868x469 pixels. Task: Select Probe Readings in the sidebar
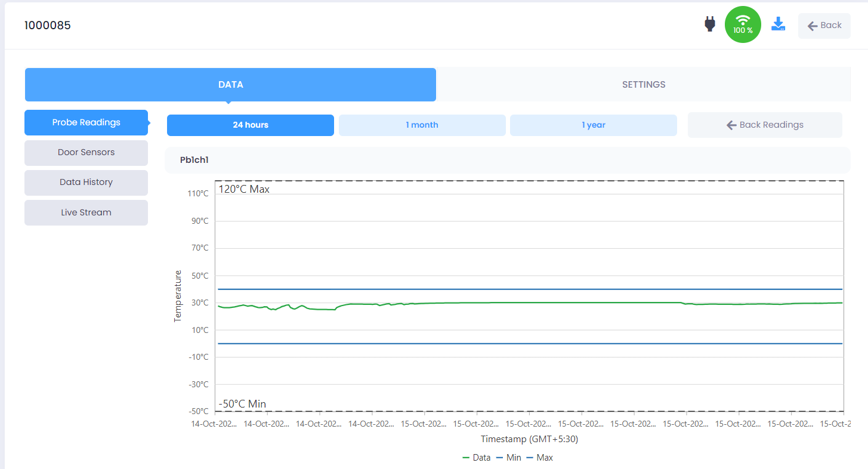(86, 122)
